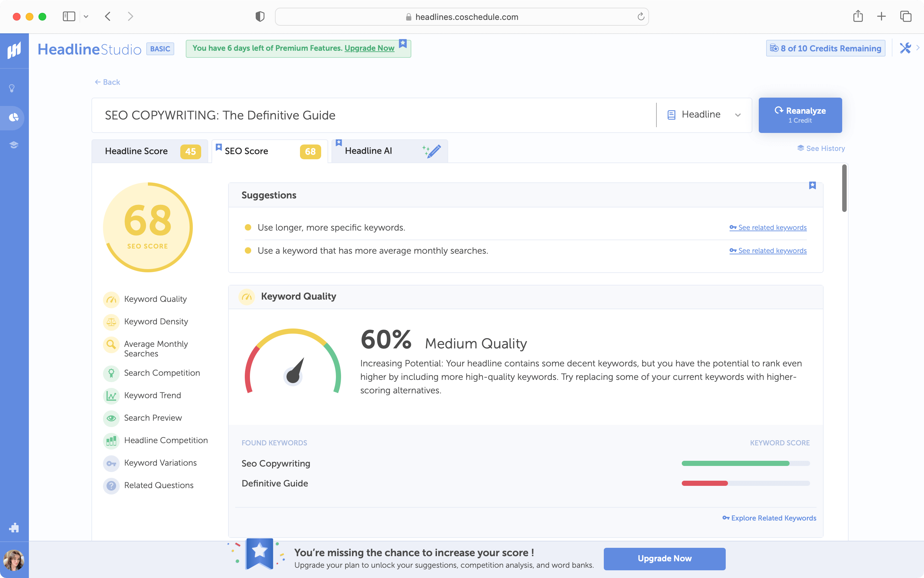The width and height of the screenshot is (924, 578).
Task: Click the puzzle piece integrations icon
Action: 14,528
